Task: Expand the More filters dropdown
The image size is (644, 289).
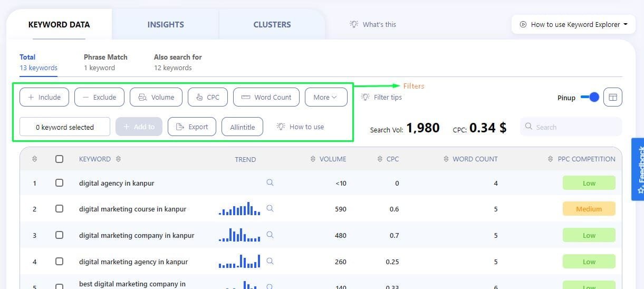Action: (x=325, y=97)
